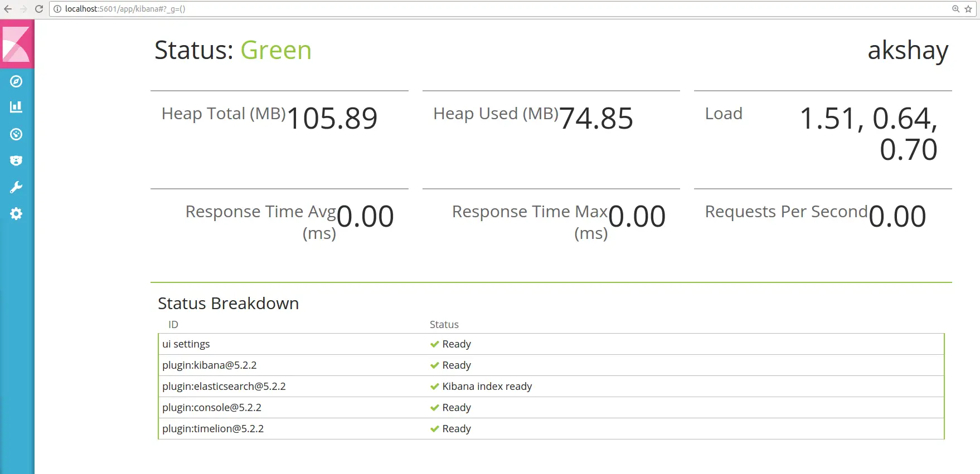Click the Heap Total value 105.89
Viewport: 980px width, 474px height.
(x=332, y=119)
